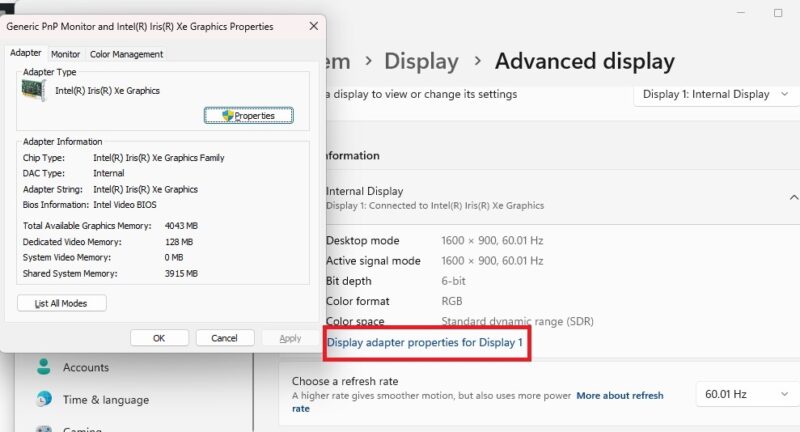Open adapter Properties button
Image resolution: width=800 pixels, height=432 pixels.
[249, 116]
